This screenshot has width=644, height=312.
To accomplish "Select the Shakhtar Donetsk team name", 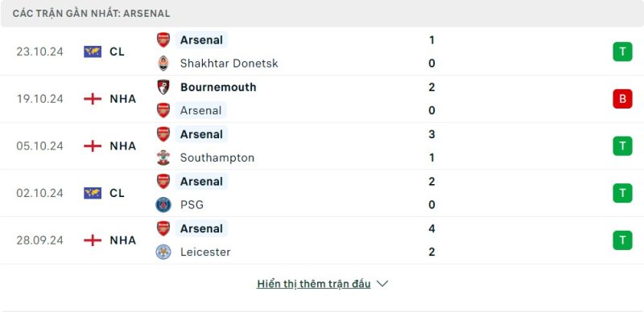I will point(229,64).
